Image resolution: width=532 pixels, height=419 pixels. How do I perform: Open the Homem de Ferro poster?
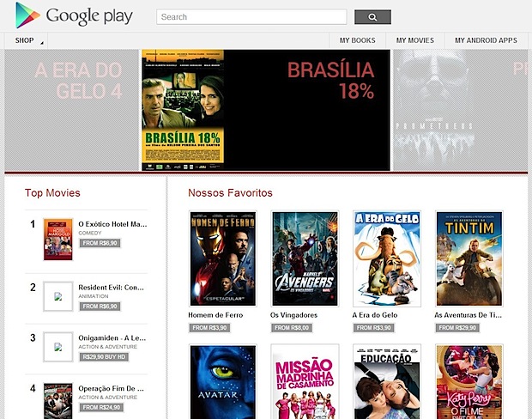(222, 258)
